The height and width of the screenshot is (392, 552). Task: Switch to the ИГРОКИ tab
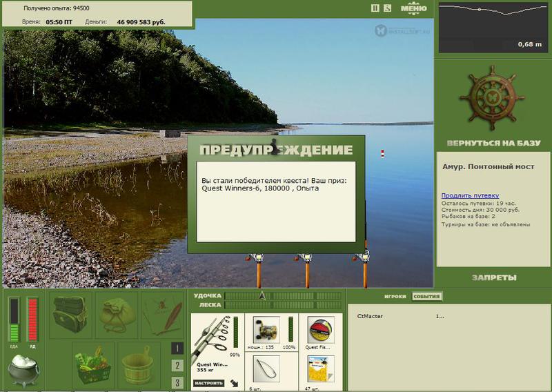click(x=395, y=297)
